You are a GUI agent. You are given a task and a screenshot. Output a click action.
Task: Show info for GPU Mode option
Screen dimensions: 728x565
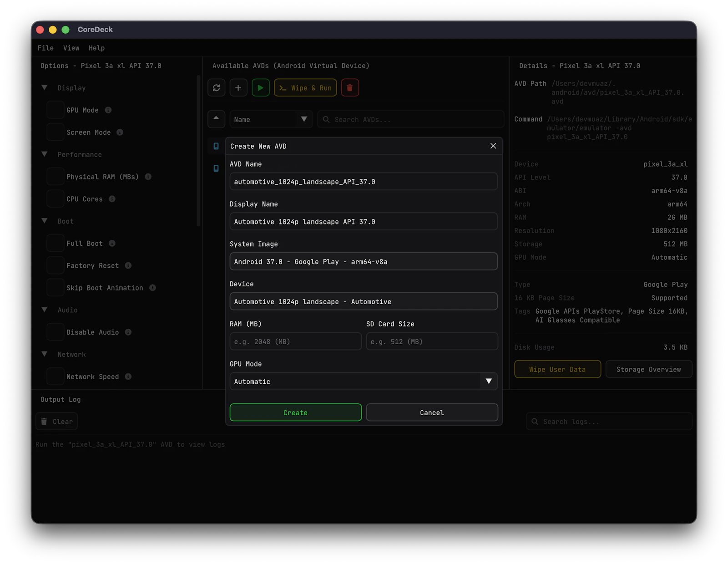click(x=108, y=110)
